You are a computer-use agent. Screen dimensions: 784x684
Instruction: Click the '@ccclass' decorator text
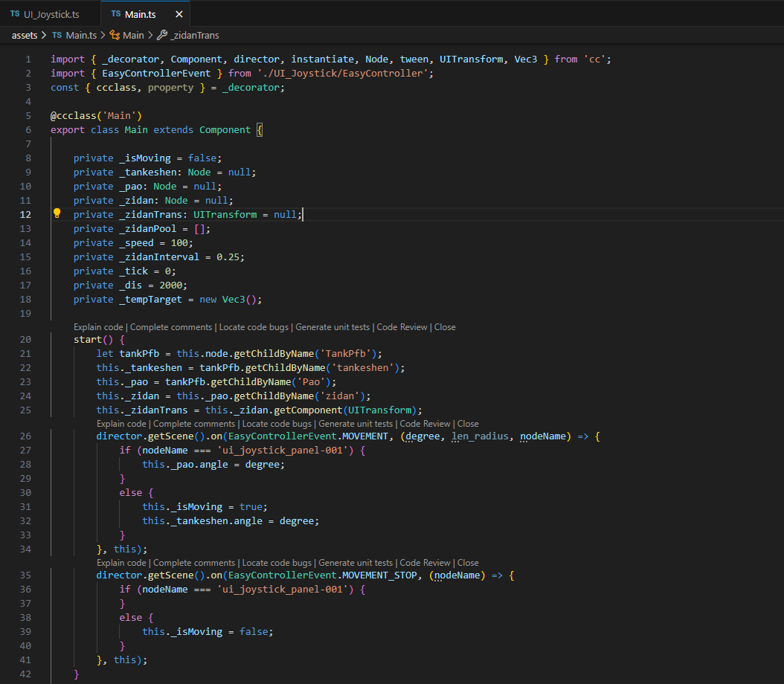(x=74, y=115)
